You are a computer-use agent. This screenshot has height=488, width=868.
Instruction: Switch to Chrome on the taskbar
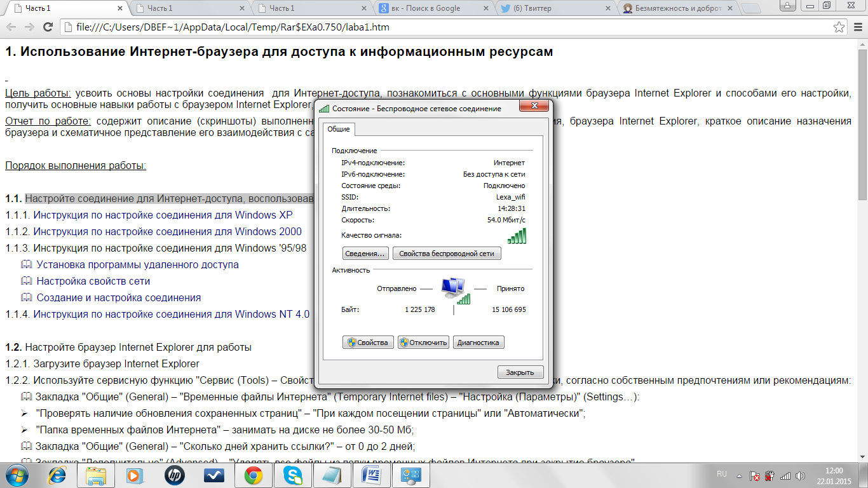[254, 475]
